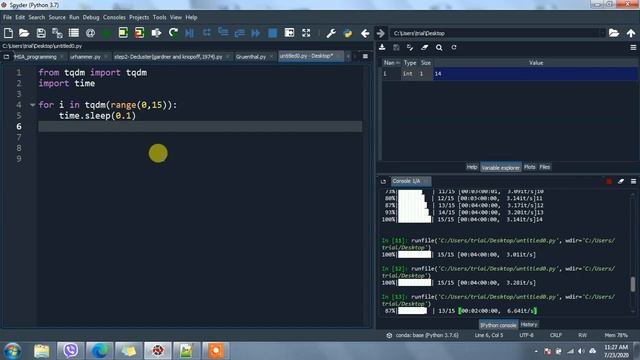Open the File menu
This screenshot has width=640, height=360.
pyautogui.click(x=7, y=17)
